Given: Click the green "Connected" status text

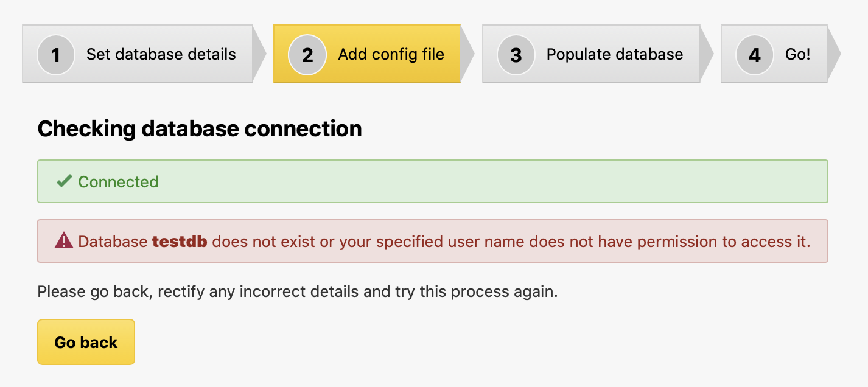Looking at the screenshot, I should (118, 181).
